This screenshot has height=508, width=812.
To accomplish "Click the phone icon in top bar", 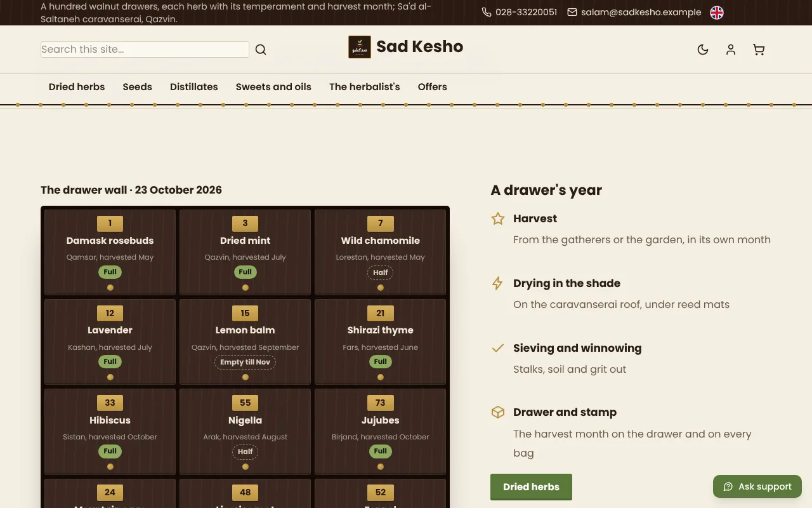I will tap(487, 12).
